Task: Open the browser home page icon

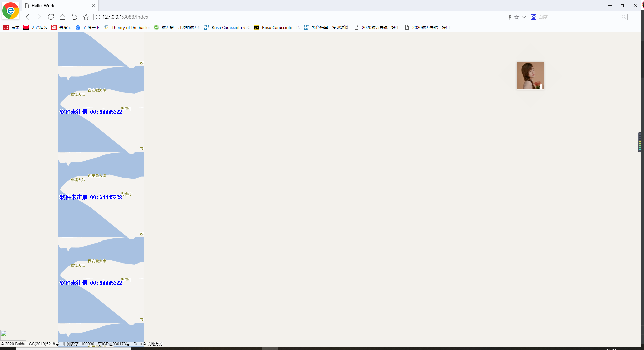Action: [x=62, y=17]
